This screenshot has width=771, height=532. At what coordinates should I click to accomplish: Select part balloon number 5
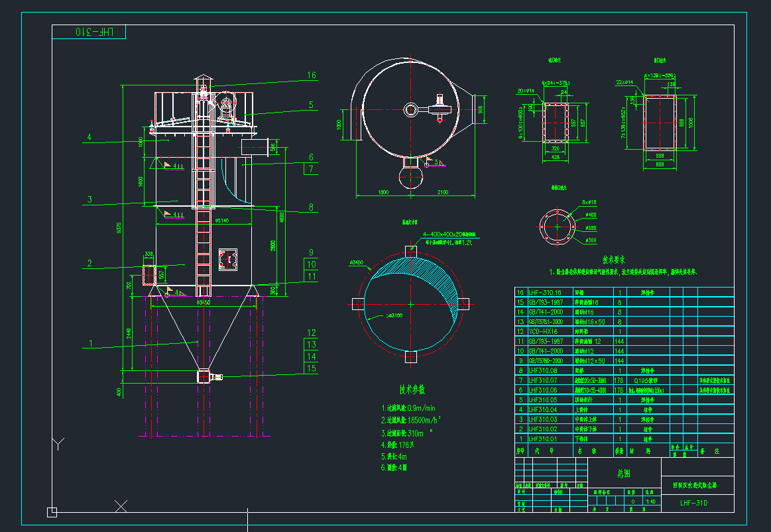(x=310, y=105)
